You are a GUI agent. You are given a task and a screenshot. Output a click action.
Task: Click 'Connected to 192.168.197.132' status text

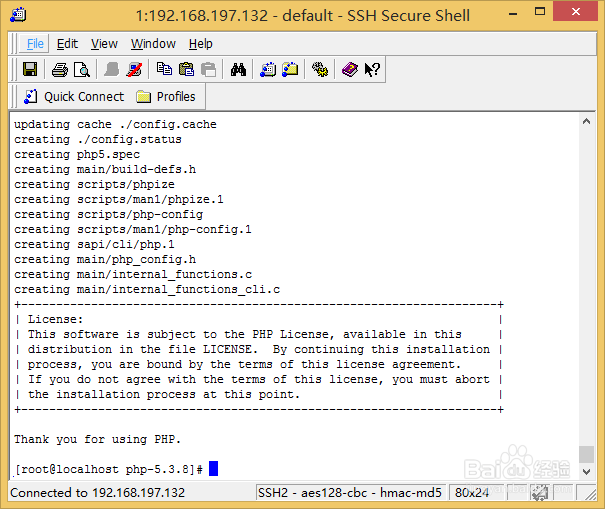[x=98, y=492]
